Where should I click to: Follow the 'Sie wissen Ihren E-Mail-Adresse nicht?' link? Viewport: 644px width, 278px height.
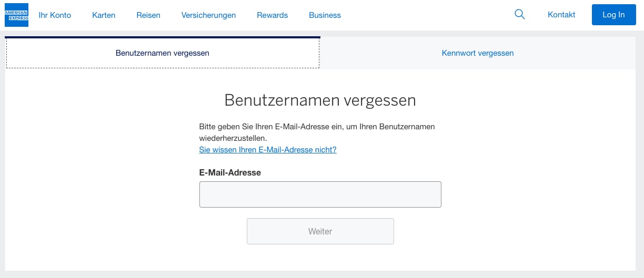(267, 150)
